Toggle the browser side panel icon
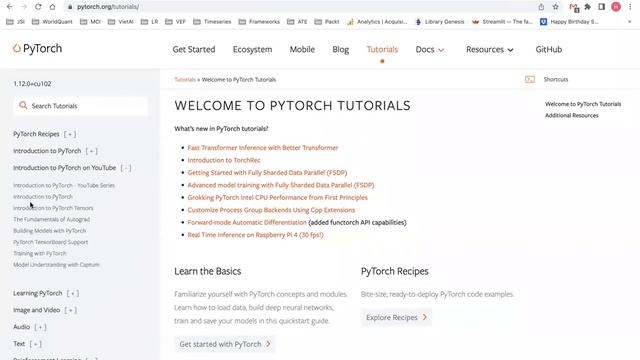The height and width of the screenshot is (360, 640). tap(602, 7)
